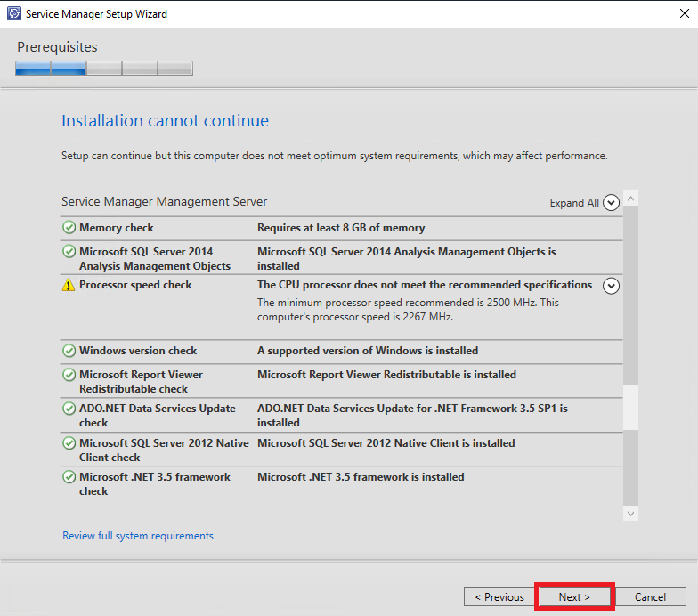Close the Service Manager Setup Wizard window
698x616 pixels.
685,14
